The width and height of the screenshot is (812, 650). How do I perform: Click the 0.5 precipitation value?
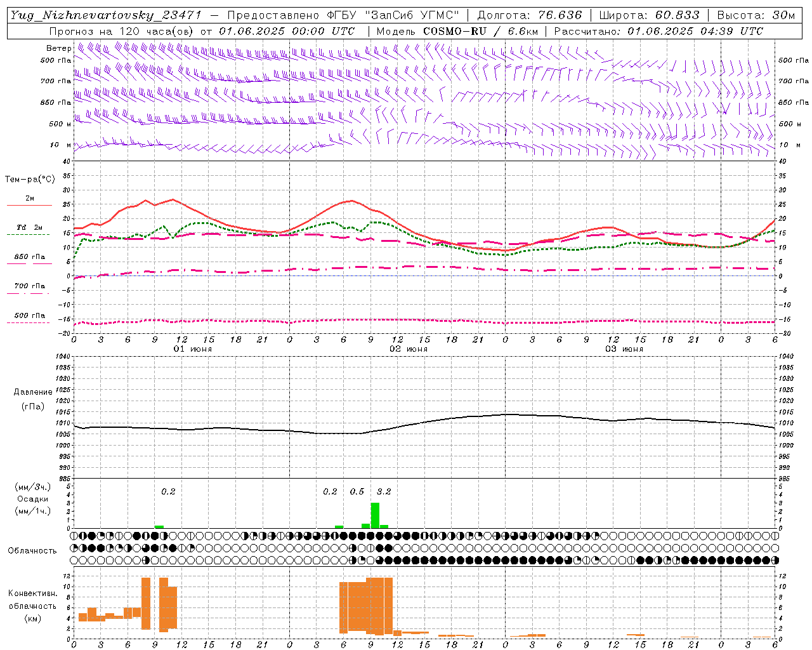(x=357, y=491)
